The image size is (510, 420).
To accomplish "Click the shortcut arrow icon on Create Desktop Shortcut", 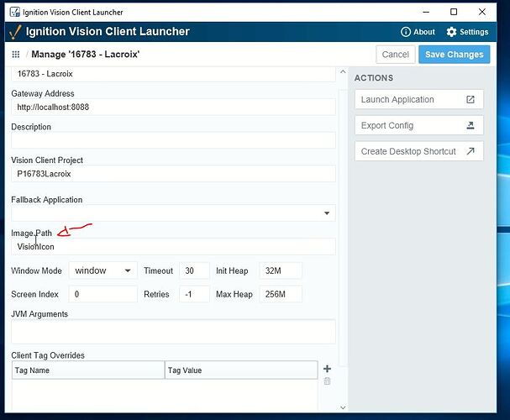I will (471, 151).
